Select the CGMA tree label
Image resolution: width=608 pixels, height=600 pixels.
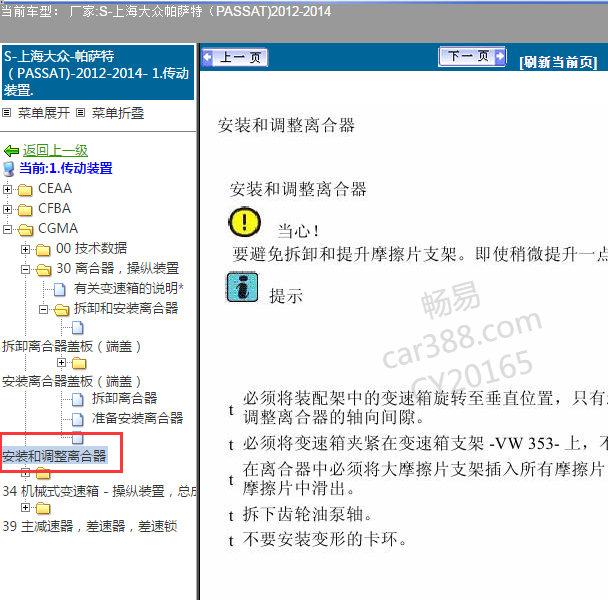[58, 228]
